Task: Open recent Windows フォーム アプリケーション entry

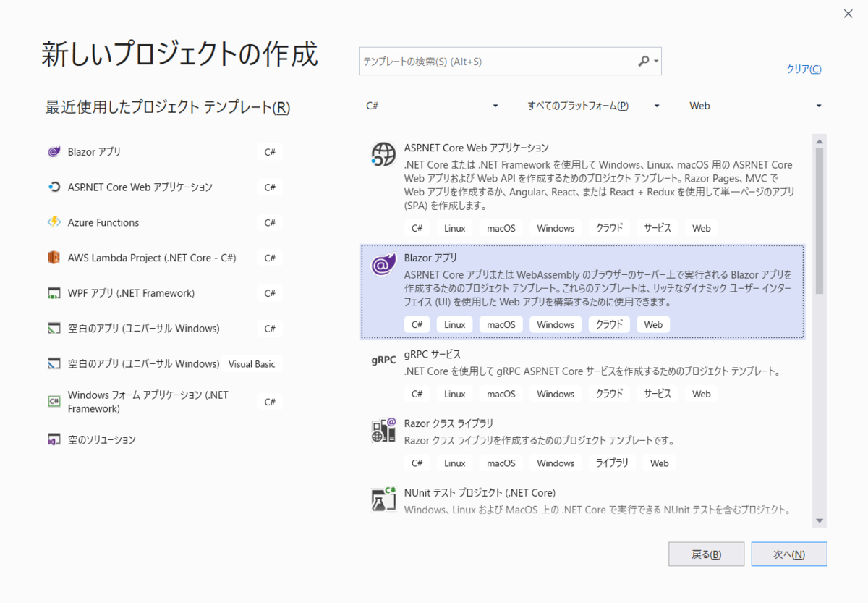Action: (x=164, y=402)
